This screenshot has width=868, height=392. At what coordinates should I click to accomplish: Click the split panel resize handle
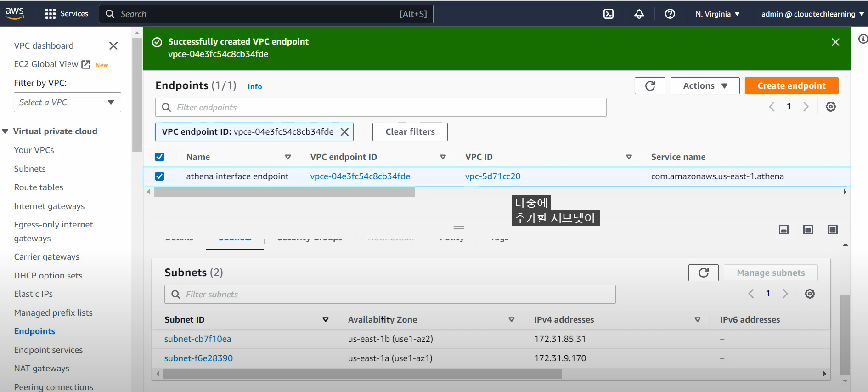459,227
